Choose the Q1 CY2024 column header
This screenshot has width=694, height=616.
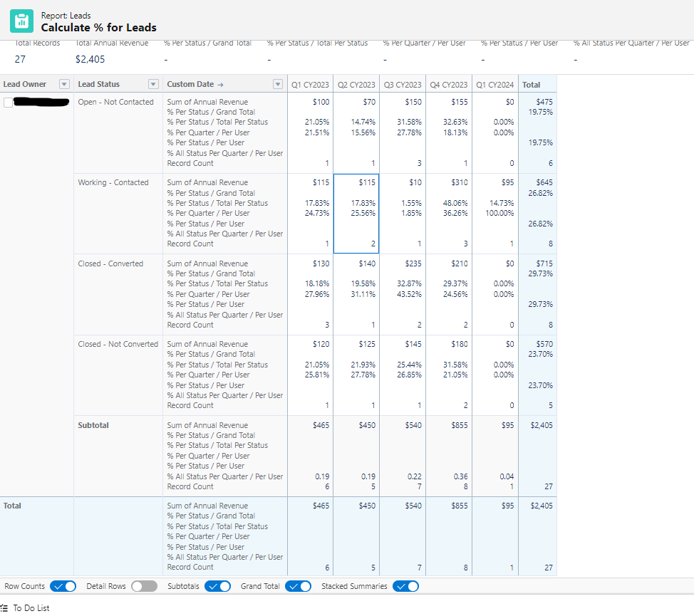point(494,85)
